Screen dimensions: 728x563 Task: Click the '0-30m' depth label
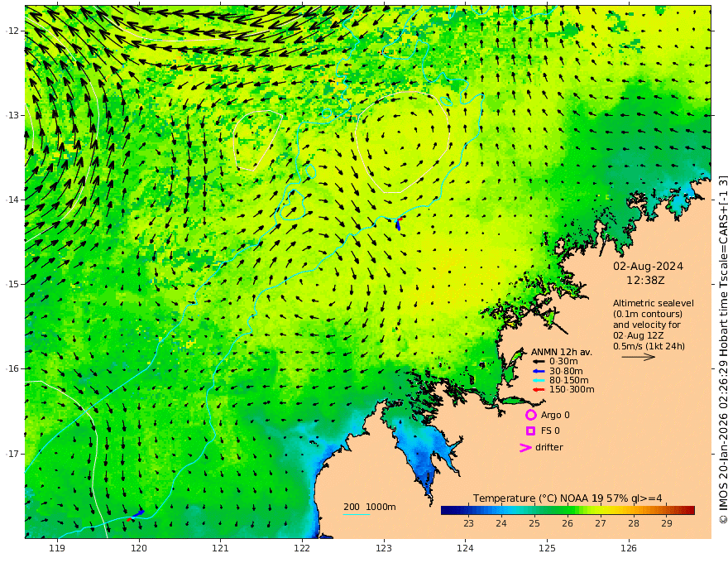pyautogui.click(x=563, y=362)
